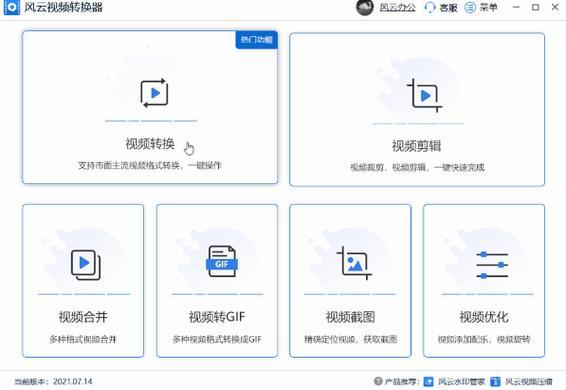Click the 视频优化 sliders icon

tap(492, 265)
